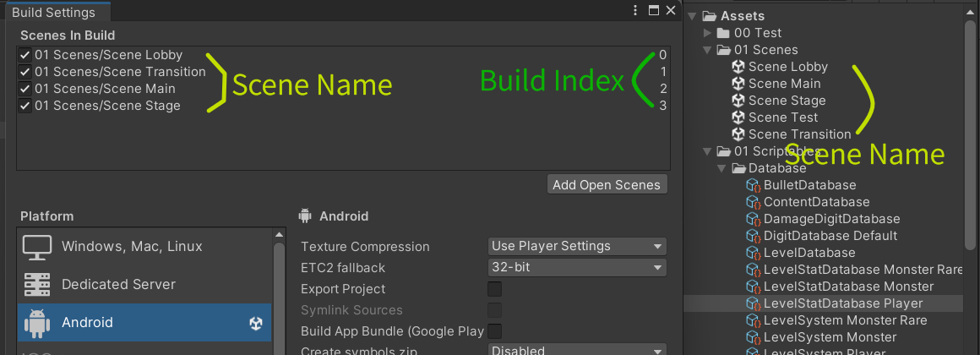The width and height of the screenshot is (980, 355).
Task: Click the Database folder icon
Action: click(x=738, y=167)
